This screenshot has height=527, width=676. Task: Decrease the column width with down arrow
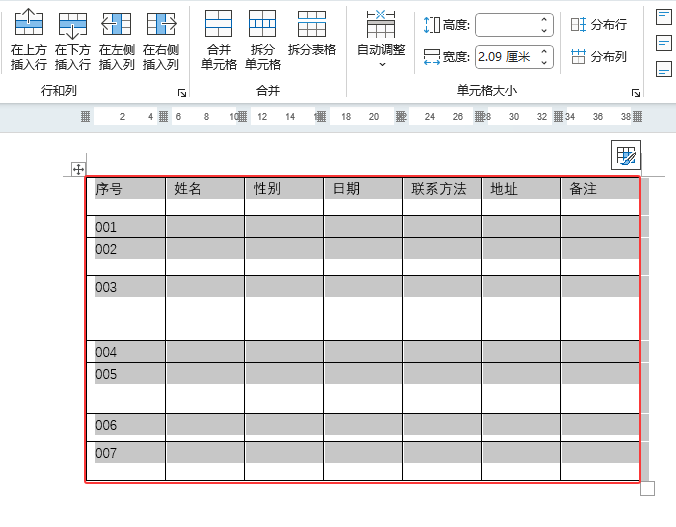(544, 63)
